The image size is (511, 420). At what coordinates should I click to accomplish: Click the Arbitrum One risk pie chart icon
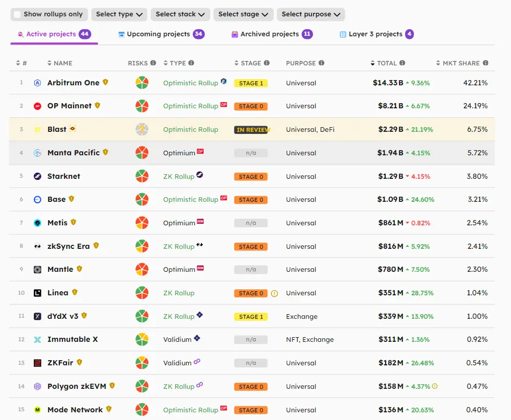pos(142,83)
